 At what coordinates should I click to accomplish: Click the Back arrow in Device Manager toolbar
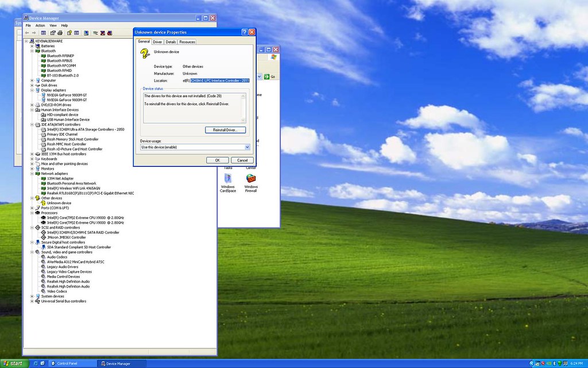tap(26, 33)
